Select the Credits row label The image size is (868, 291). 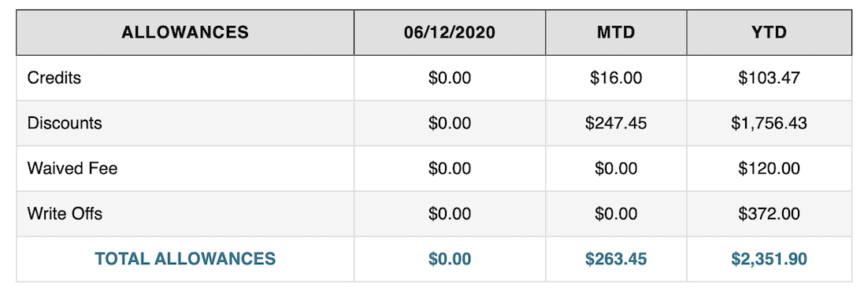tap(54, 78)
